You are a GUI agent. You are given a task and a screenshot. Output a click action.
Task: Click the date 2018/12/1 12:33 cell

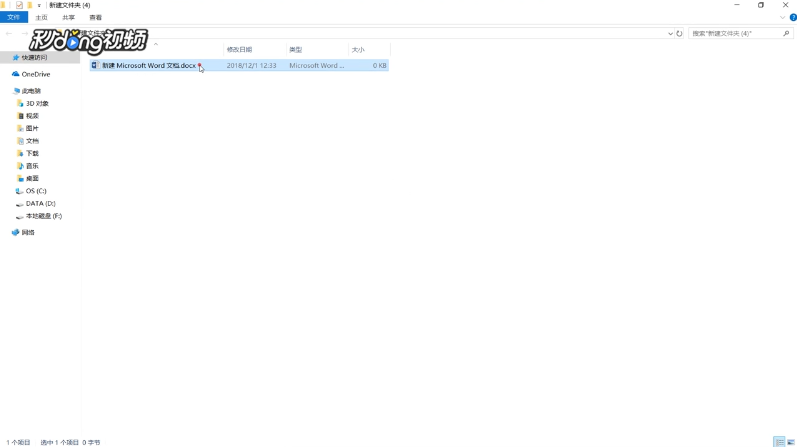tap(252, 65)
